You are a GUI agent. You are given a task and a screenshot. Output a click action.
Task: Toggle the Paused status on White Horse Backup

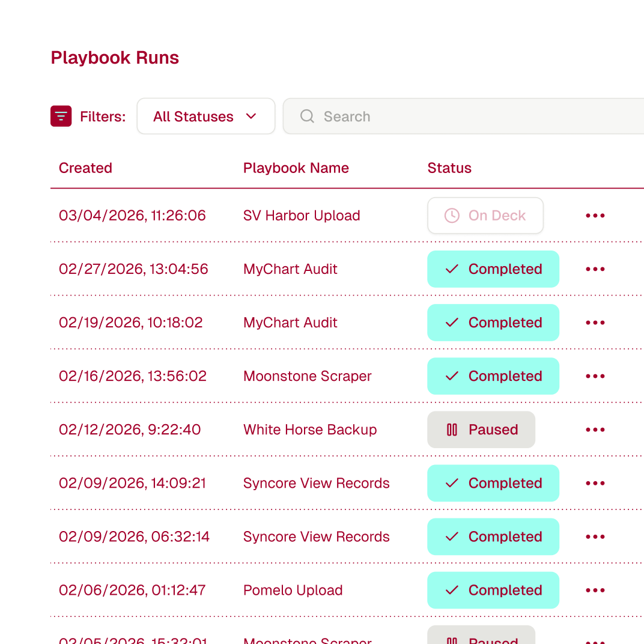481,430
